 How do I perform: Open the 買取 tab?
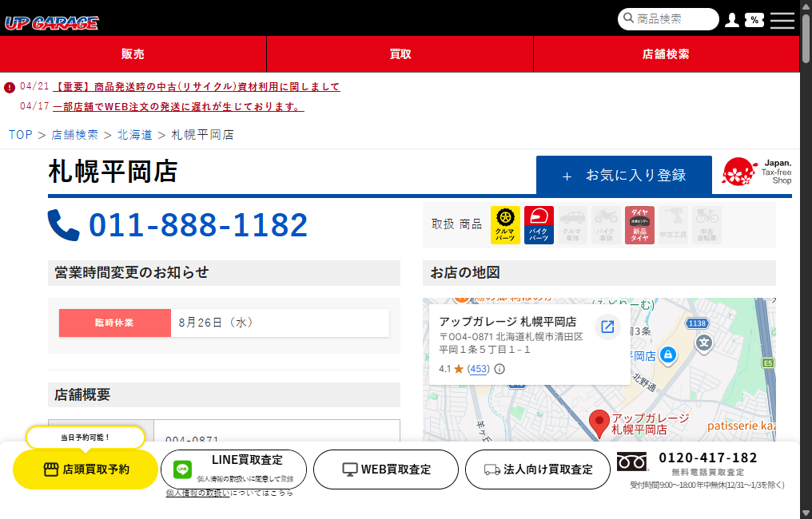pyautogui.click(x=400, y=53)
